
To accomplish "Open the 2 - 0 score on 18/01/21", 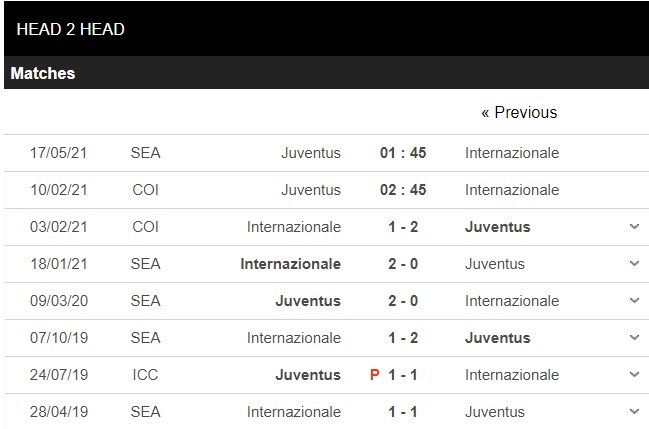I will (403, 264).
